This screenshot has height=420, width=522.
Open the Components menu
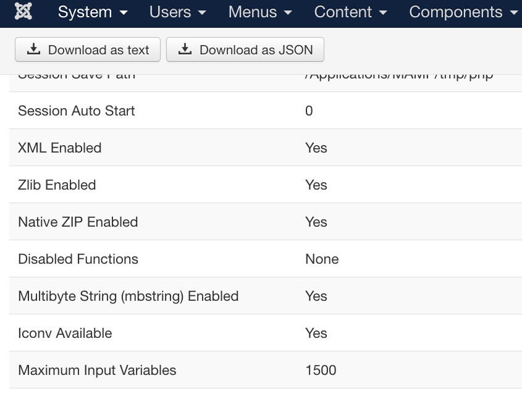click(463, 12)
